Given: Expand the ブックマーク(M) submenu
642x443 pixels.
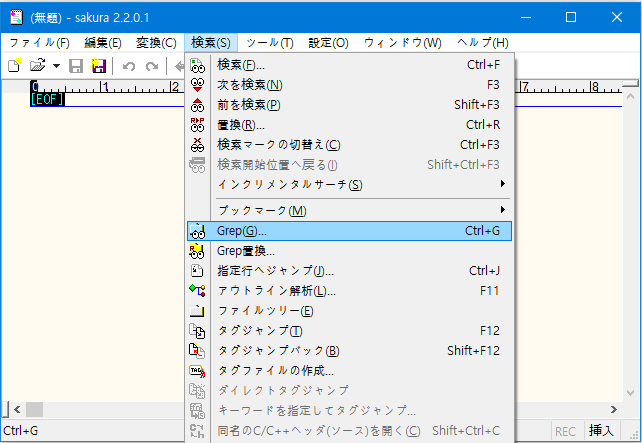Looking at the screenshot, I should pyautogui.click(x=349, y=210).
